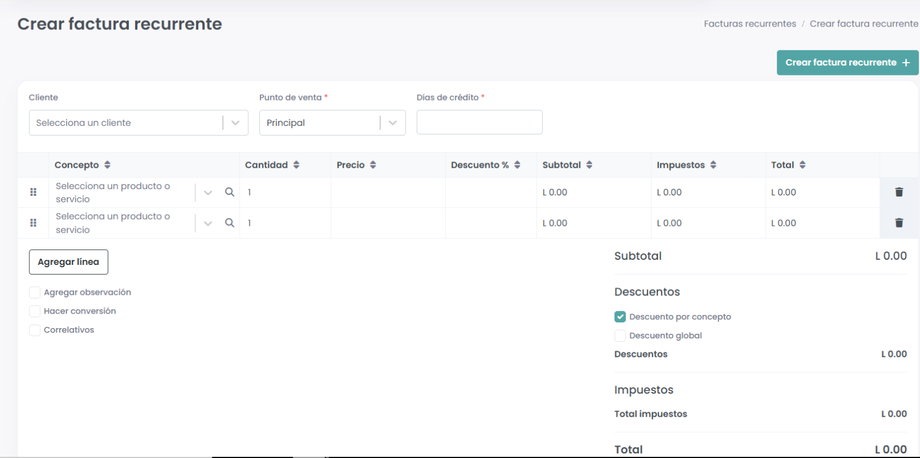Focus the Días de crédito input field
The width and height of the screenshot is (920, 458).
(x=479, y=123)
